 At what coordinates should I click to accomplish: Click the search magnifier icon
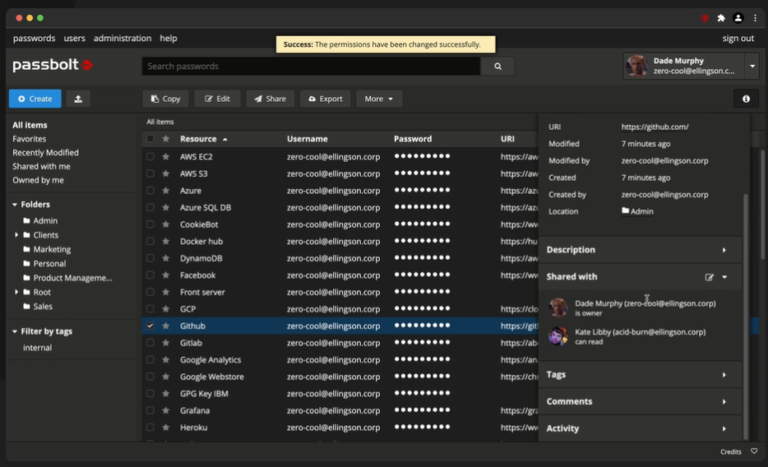[x=498, y=66]
